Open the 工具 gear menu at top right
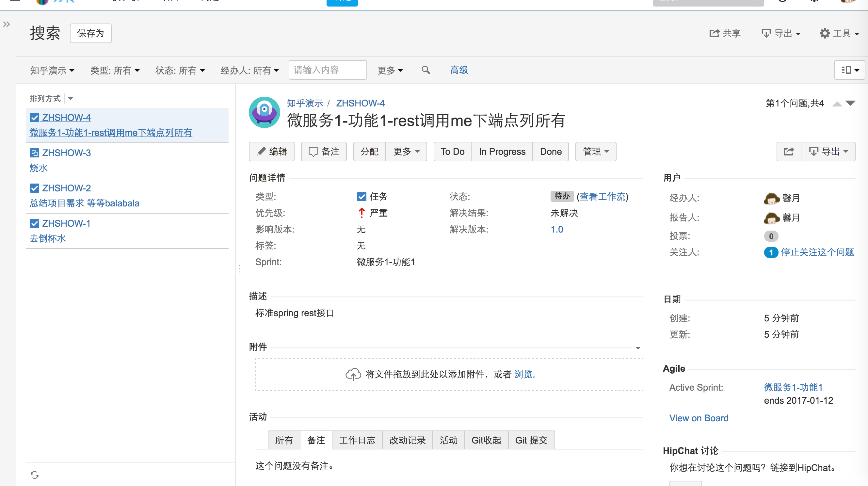 [825, 33]
